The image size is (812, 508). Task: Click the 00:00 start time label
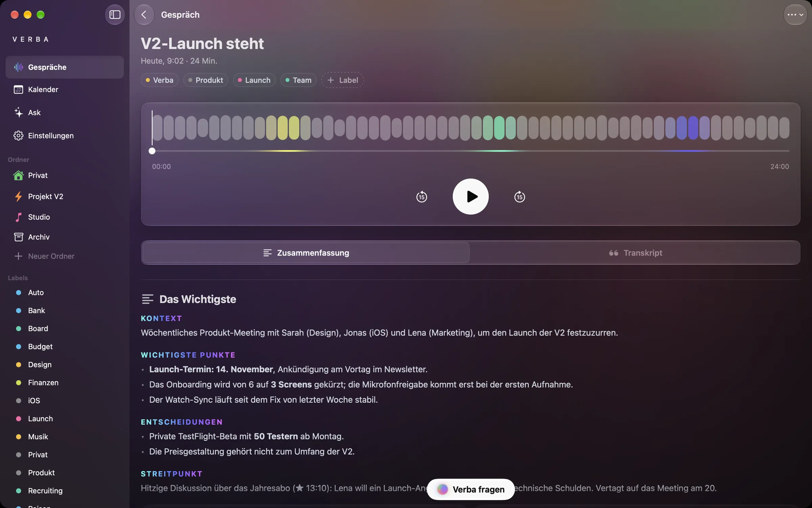[x=161, y=167]
